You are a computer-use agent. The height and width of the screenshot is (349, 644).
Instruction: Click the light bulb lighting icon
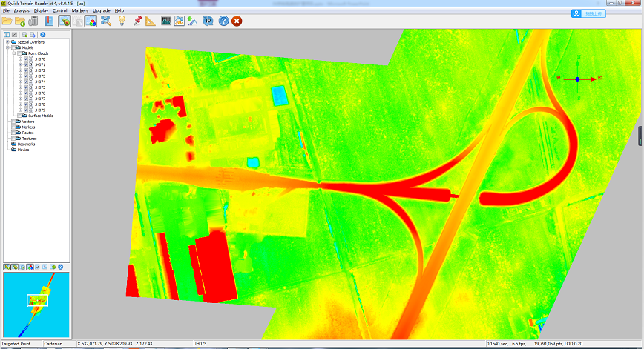point(122,21)
